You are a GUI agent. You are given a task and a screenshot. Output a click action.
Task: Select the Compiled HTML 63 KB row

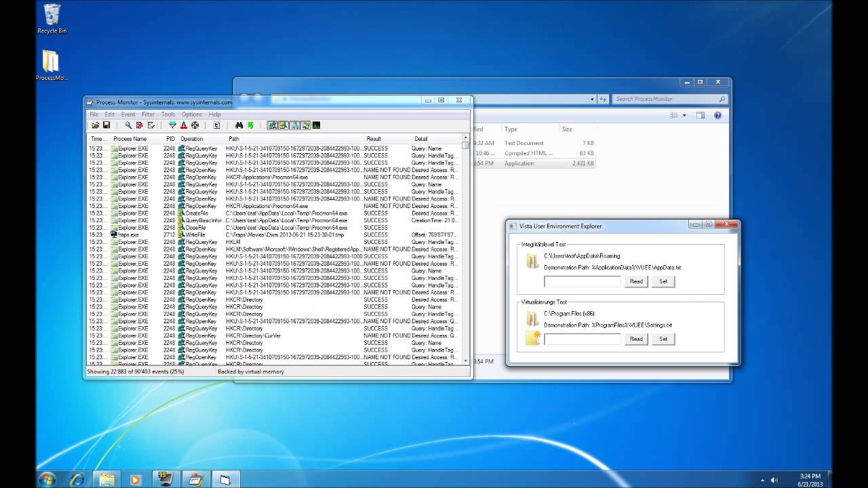pyautogui.click(x=534, y=153)
